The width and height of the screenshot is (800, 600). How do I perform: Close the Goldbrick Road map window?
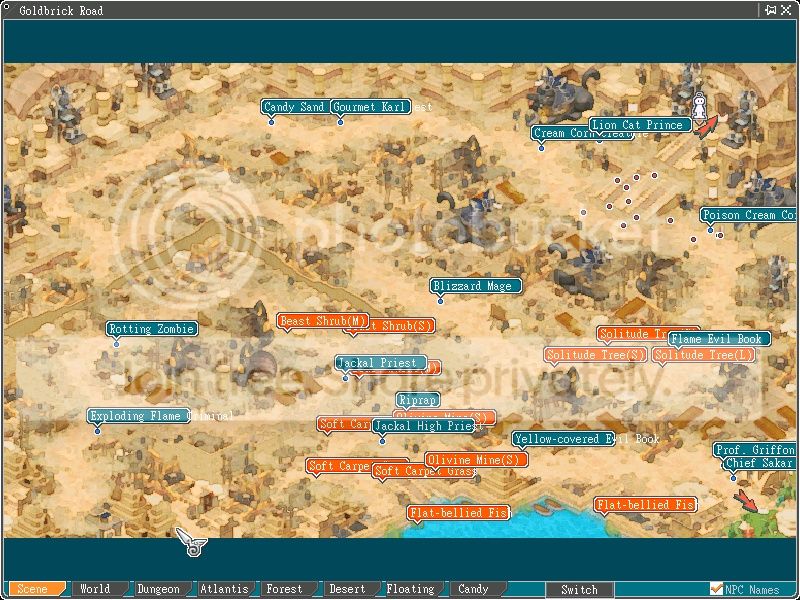[x=787, y=10]
